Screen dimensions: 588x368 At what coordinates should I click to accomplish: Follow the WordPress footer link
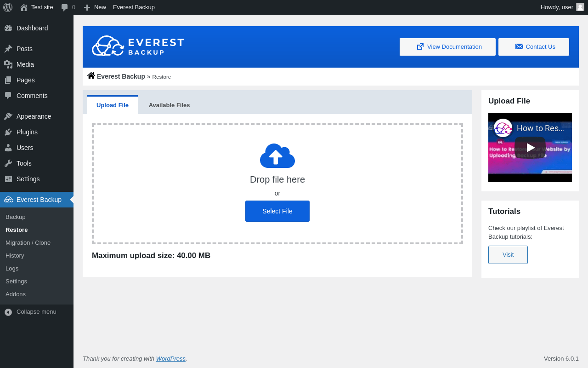171,358
